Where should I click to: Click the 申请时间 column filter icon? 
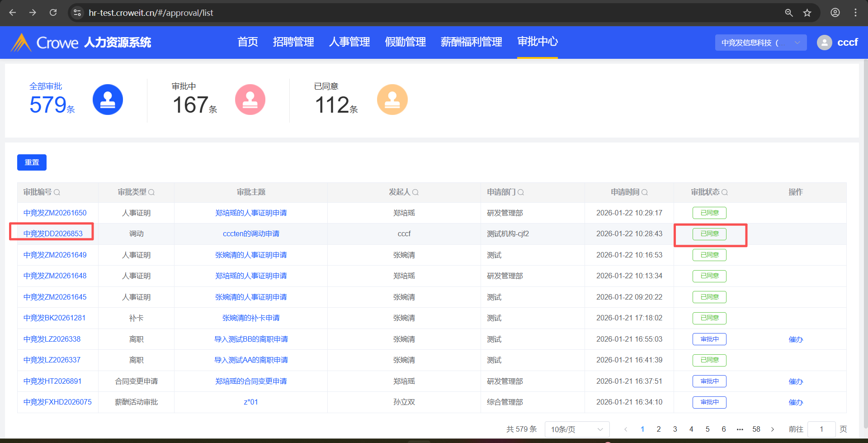point(645,192)
